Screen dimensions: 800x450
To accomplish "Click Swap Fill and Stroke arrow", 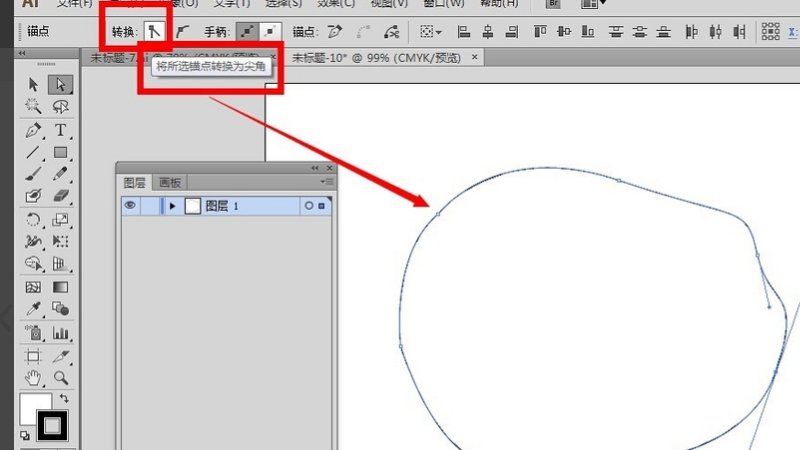I will (64, 398).
